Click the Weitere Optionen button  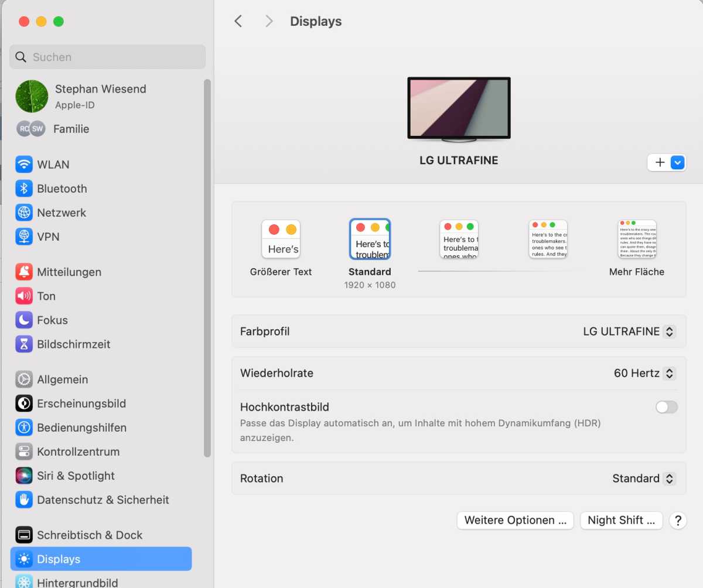point(516,520)
